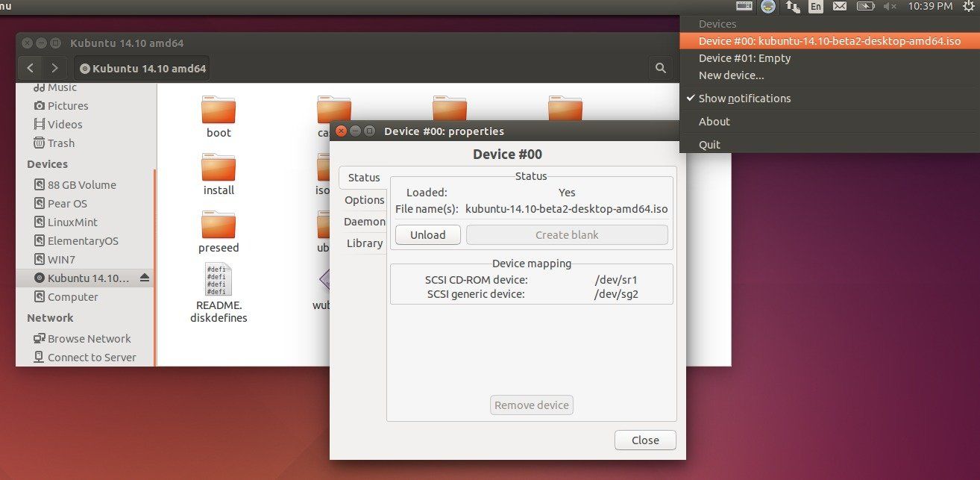Click the drive icon beside ElementaryOS
Screen dimensions: 980x480
pyautogui.click(x=40, y=241)
